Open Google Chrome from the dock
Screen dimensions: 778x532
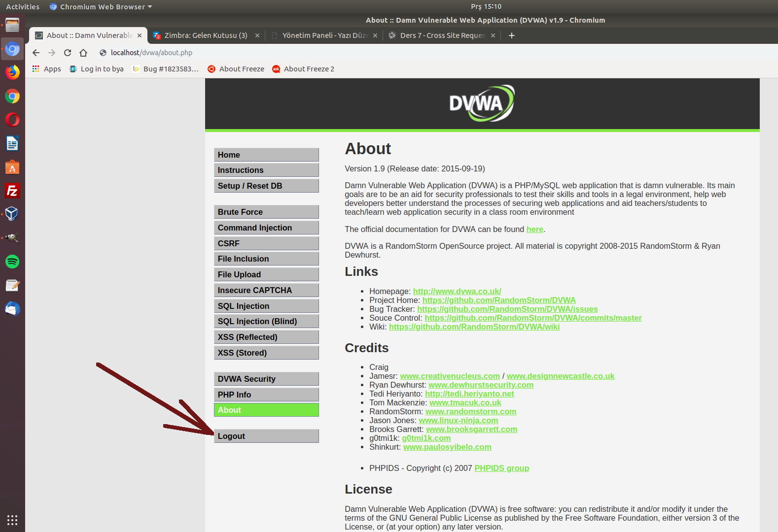pyautogui.click(x=12, y=96)
